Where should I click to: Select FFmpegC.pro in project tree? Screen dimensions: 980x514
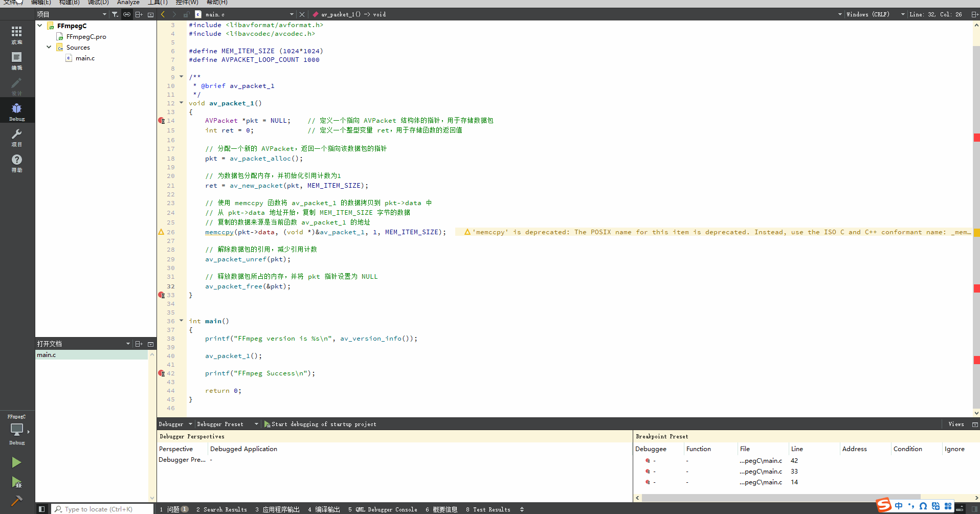[x=86, y=36]
